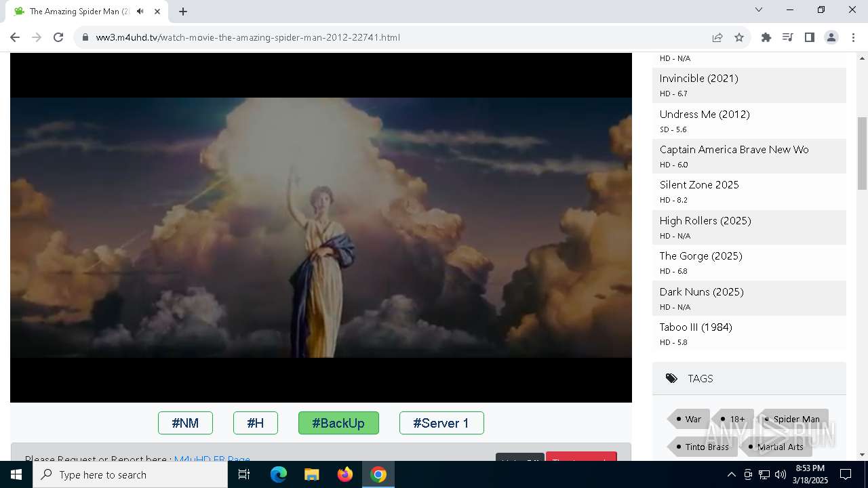This screenshot has width=868, height=488.
Task: Select the War tag
Action: point(688,419)
